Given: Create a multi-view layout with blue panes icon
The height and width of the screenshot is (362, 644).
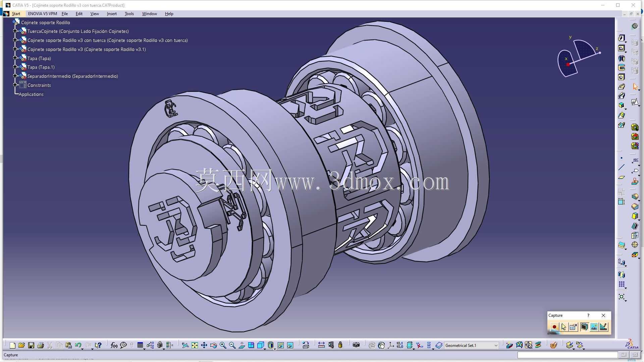Looking at the screenshot, I should [251, 345].
